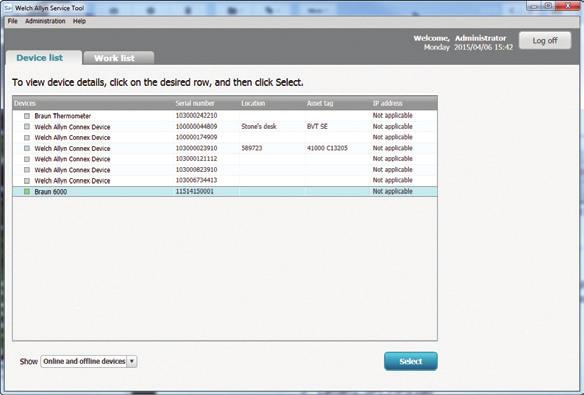Close the Welch Allyn Service Tool window
Image resolution: width=584 pixels, height=395 pixels.
point(568,5)
